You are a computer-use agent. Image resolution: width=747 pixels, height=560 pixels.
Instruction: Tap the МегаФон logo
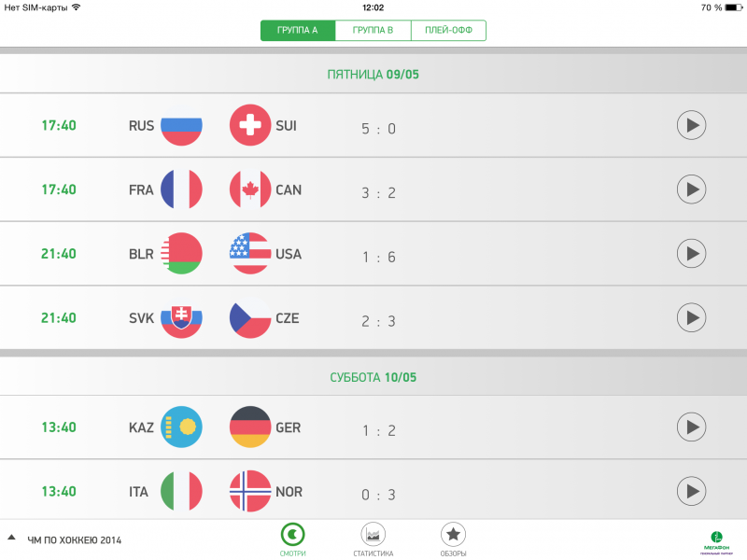pos(716,540)
